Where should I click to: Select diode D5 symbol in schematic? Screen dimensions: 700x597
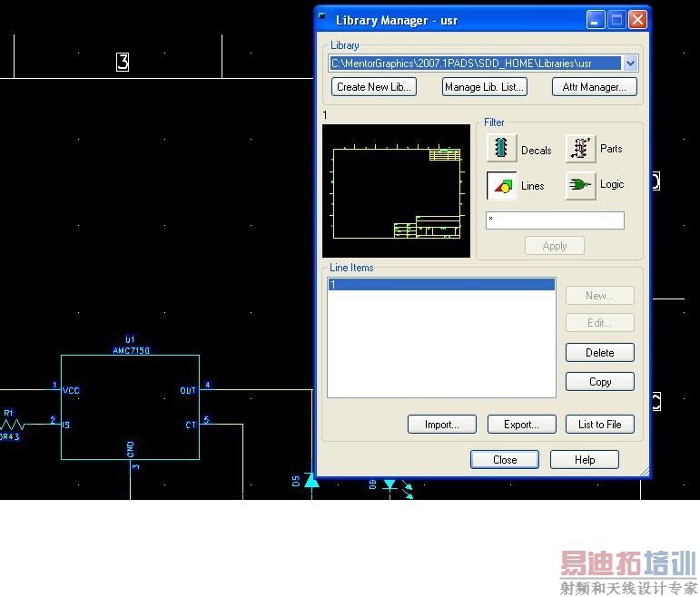coord(311,481)
